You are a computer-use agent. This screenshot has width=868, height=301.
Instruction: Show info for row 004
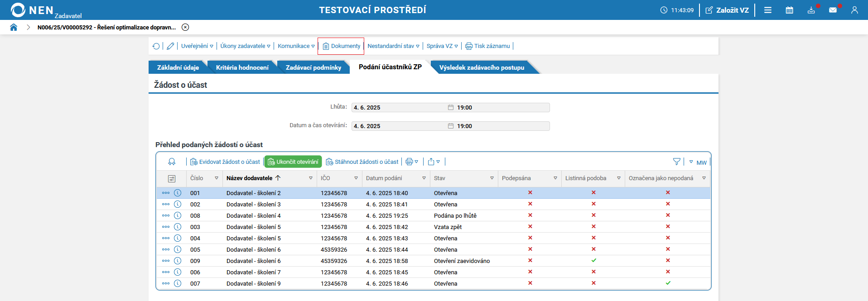click(178, 238)
